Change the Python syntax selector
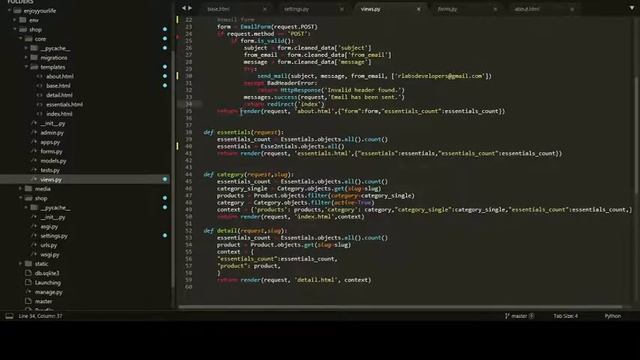 (x=612, y=316)
